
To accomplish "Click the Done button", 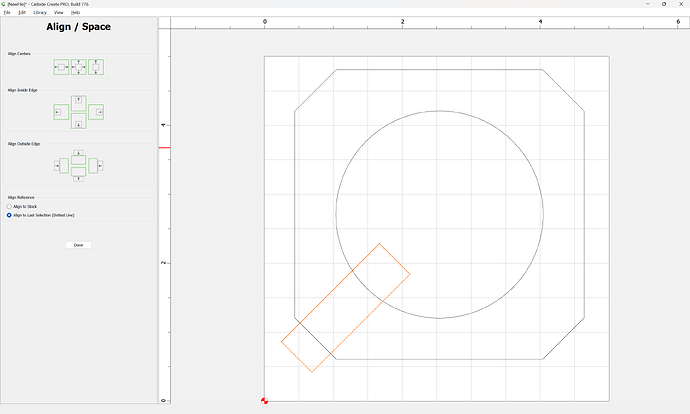I will pos(78,245).
